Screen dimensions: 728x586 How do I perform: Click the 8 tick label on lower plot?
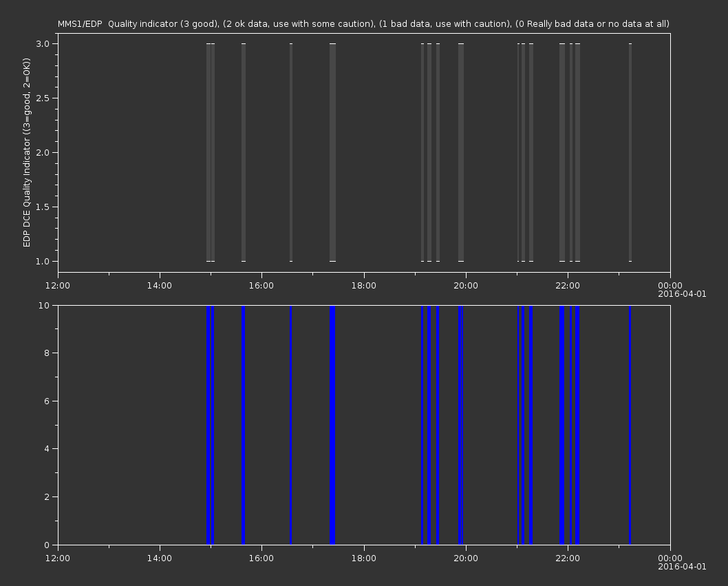click(x=47, y=353)
